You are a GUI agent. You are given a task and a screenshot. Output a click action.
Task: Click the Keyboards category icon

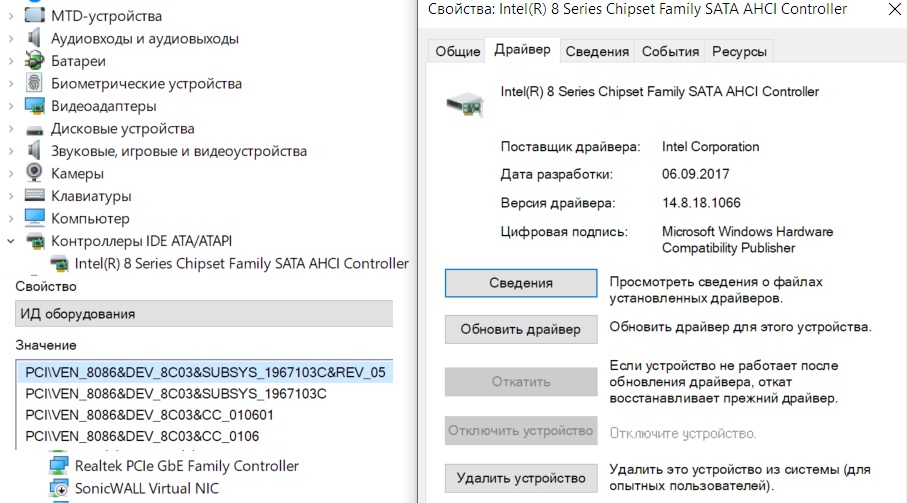pyautogui.click(x=35, y=196)
